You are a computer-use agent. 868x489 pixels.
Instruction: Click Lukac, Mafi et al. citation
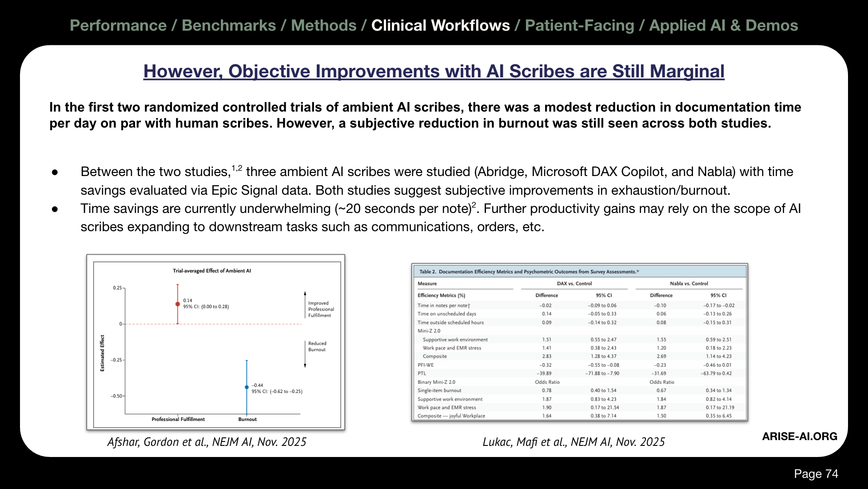pos(573,442)
